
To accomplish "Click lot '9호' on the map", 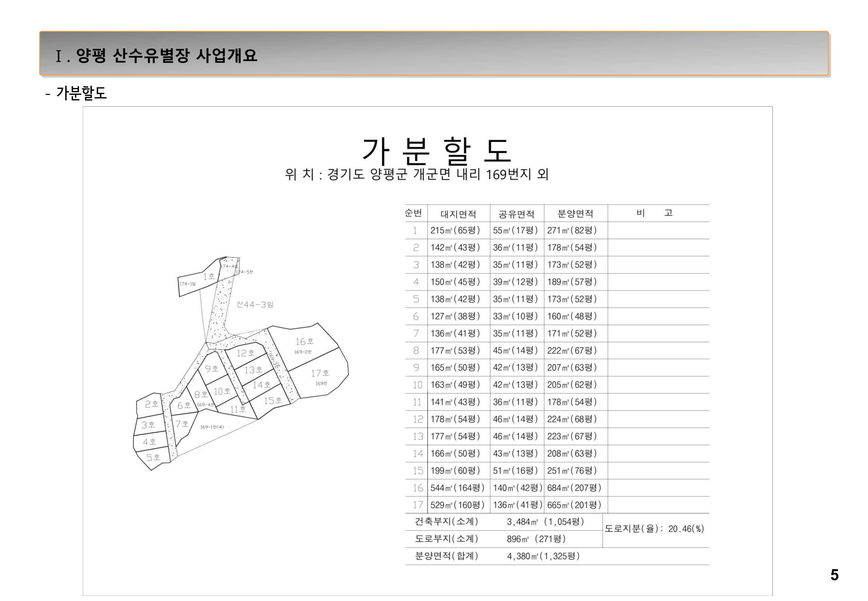I will coord(212,369).
